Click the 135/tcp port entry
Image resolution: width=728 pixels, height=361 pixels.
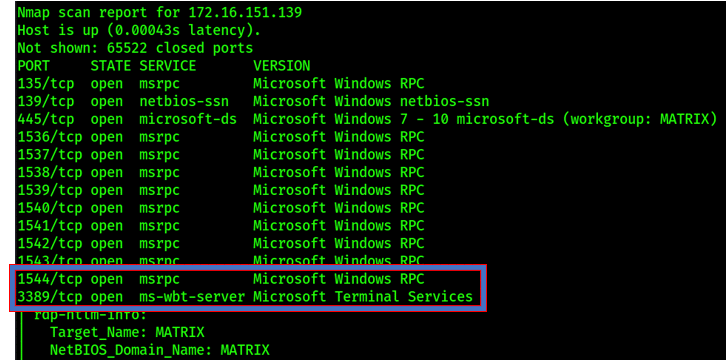(x=46, y=84)
